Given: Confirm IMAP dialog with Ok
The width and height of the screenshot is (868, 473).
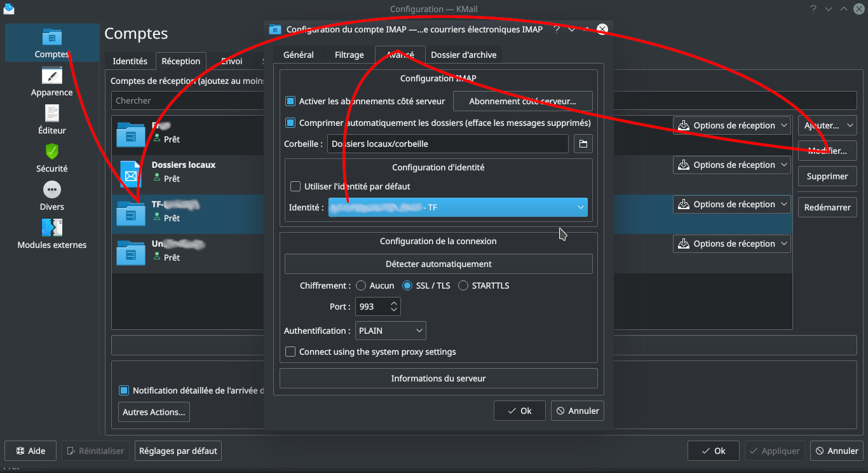Looking at the screenshot, I should point(520,411).
